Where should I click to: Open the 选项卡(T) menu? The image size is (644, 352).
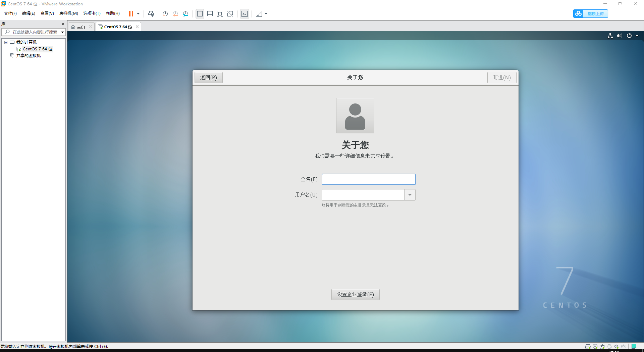click(x=92, y=13)
